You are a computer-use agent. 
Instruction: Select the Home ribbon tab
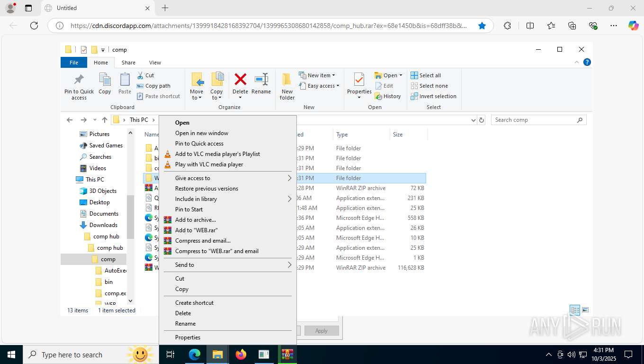tap(101, 63)
